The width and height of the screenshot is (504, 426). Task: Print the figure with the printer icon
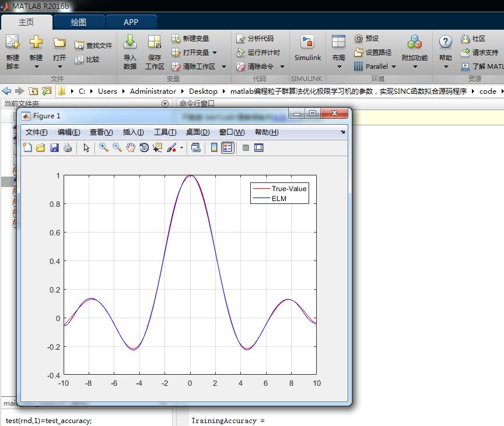[x=68, y=147]
